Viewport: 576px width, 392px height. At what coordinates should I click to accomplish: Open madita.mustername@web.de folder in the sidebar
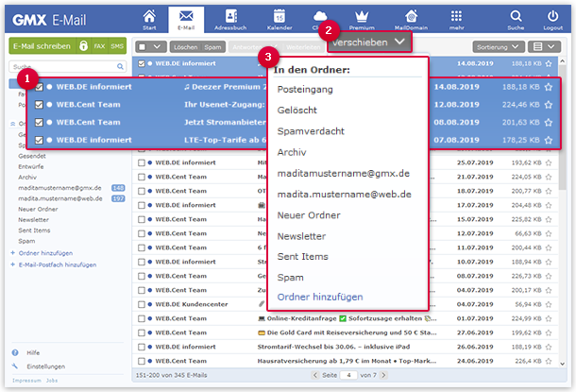(60, 198)
